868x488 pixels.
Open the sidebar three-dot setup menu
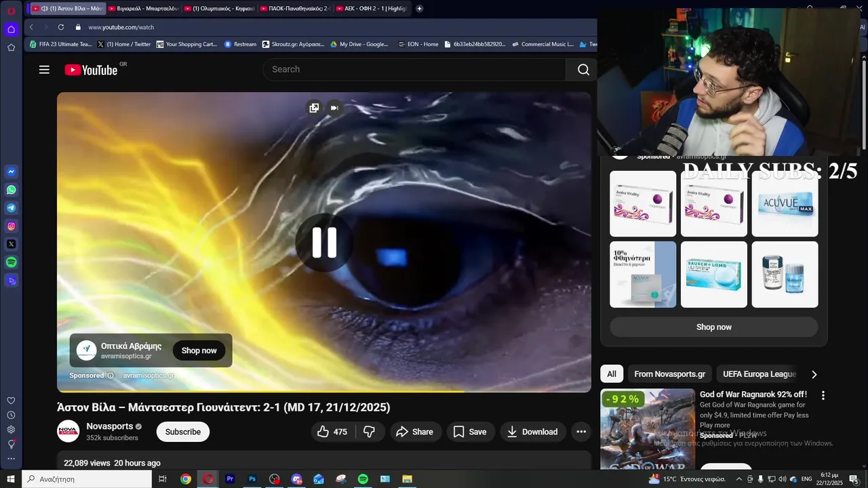coord(11,459)
